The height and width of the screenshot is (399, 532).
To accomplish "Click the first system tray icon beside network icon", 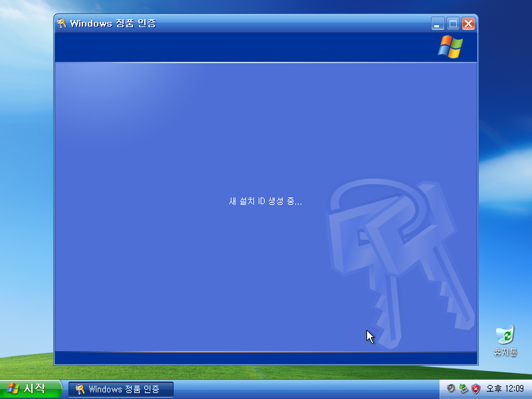I will pos(451,388).
